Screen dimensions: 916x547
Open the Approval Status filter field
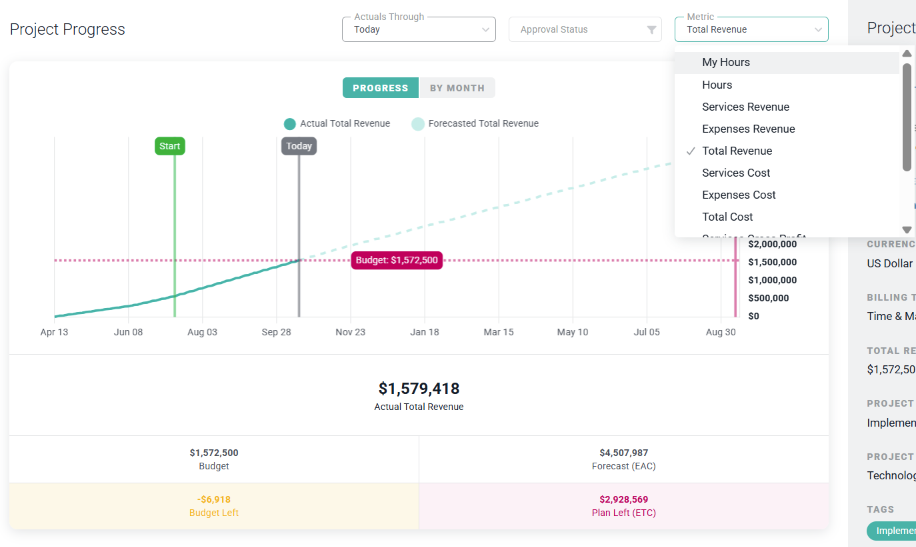point(585,29)
